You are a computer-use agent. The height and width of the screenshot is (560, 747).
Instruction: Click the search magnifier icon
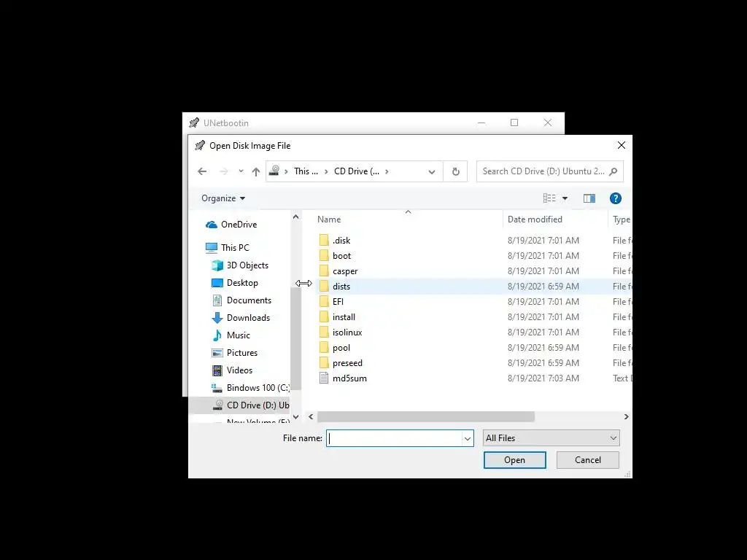(614, 171)
